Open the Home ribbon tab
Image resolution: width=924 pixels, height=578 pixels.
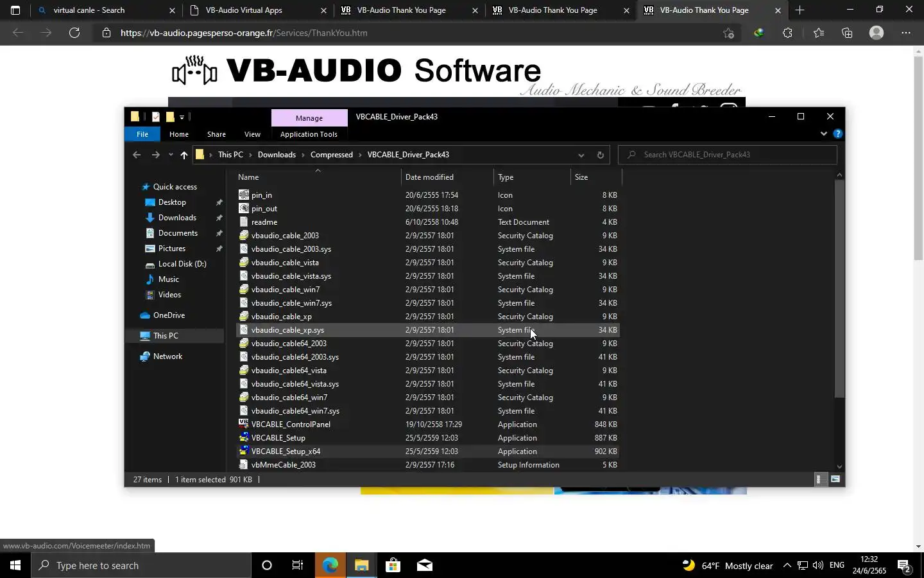(x=179, y=134)
